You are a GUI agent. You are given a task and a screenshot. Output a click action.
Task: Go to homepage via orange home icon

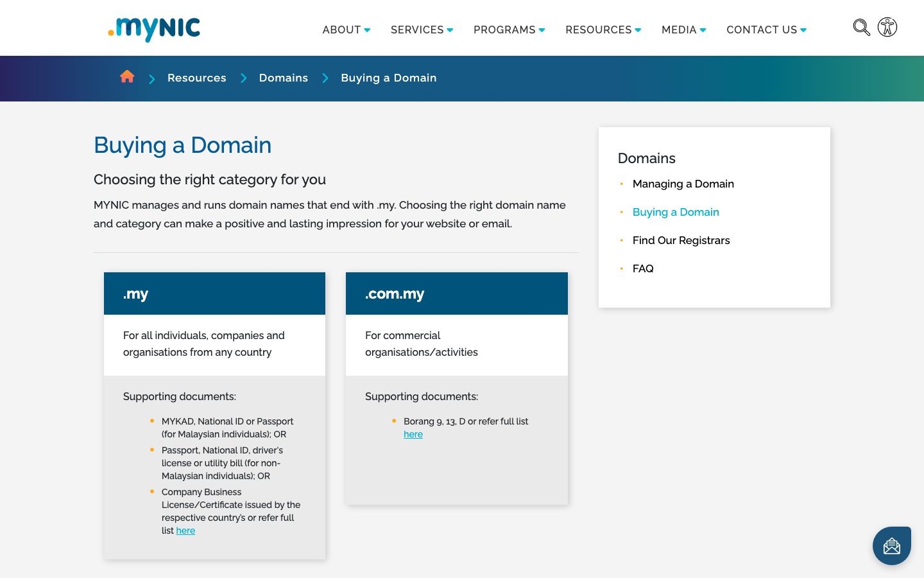[x=127, y=76]
